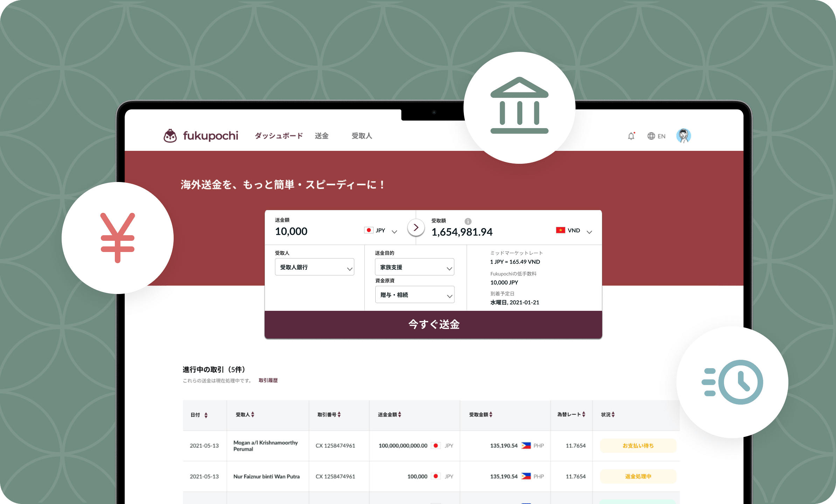Click the notification bell icon

[x=631, y=136]
